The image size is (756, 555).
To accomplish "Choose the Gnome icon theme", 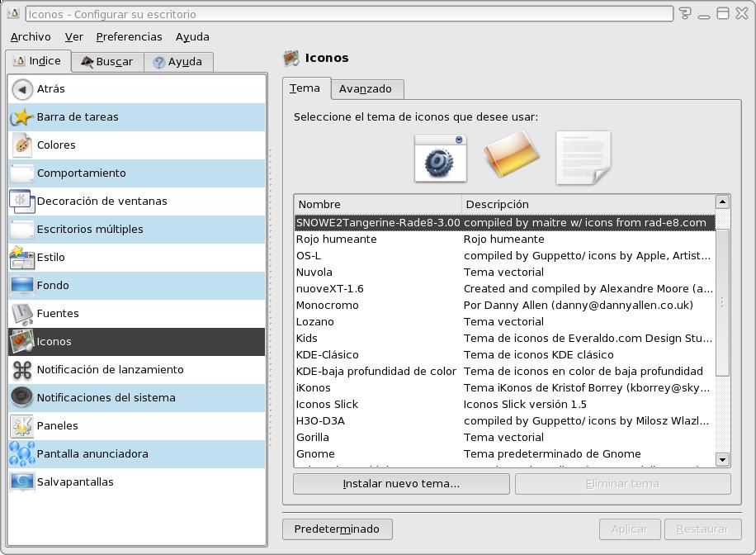I will click(x=504, y=453).
